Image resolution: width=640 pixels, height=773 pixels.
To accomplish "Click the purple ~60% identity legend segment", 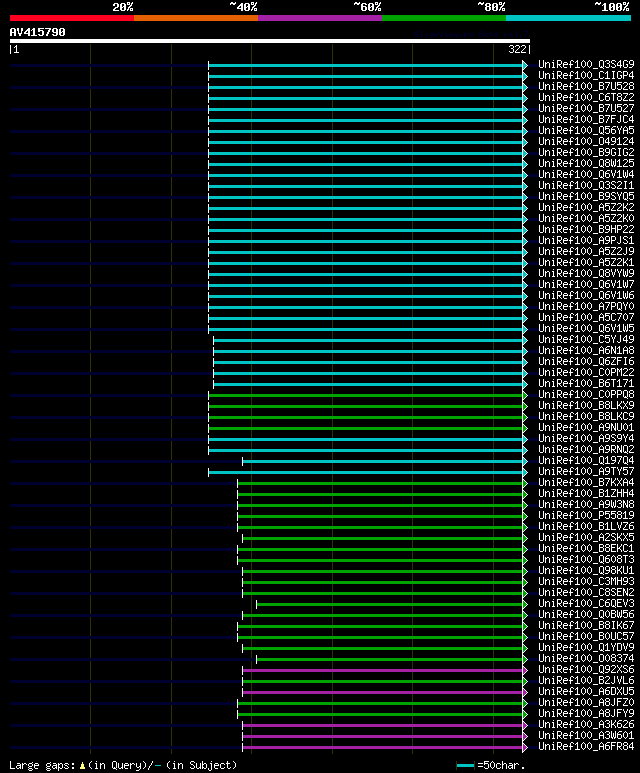I will pos(320,18).
